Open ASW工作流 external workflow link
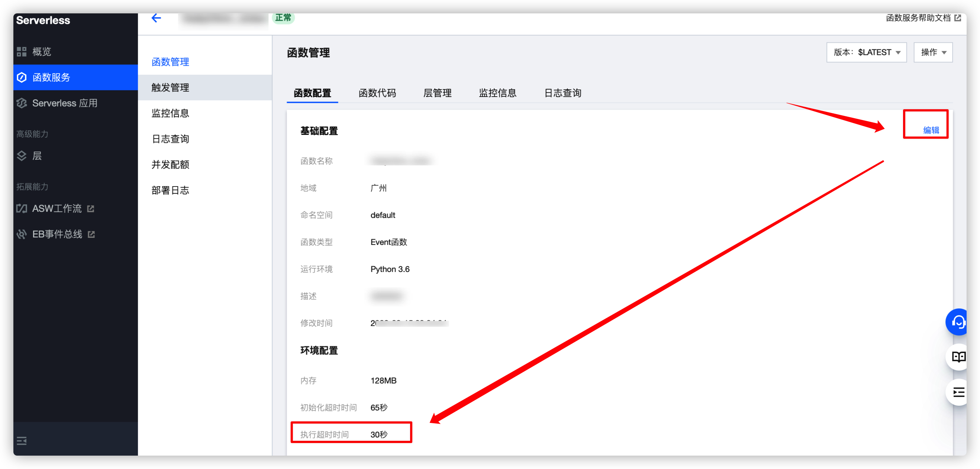This screenshot has height=469, width=980. 56,208
